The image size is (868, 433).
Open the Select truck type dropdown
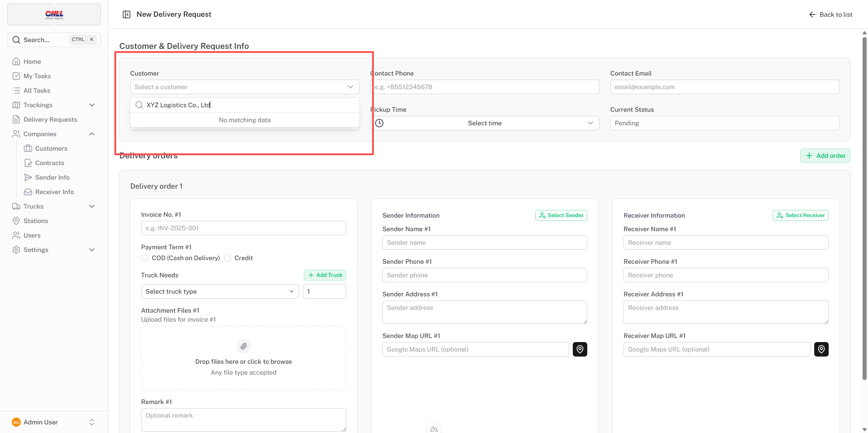[220, 291]
